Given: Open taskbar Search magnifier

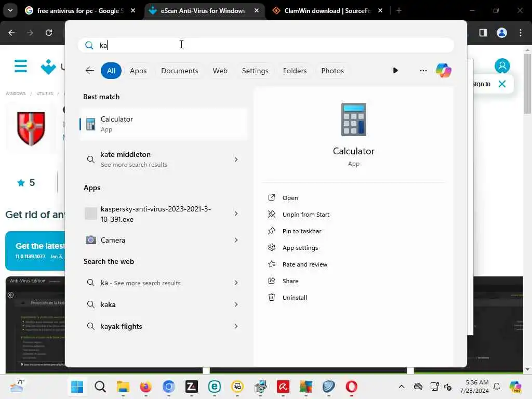Looking at the screenshot, I should point(100,387).
